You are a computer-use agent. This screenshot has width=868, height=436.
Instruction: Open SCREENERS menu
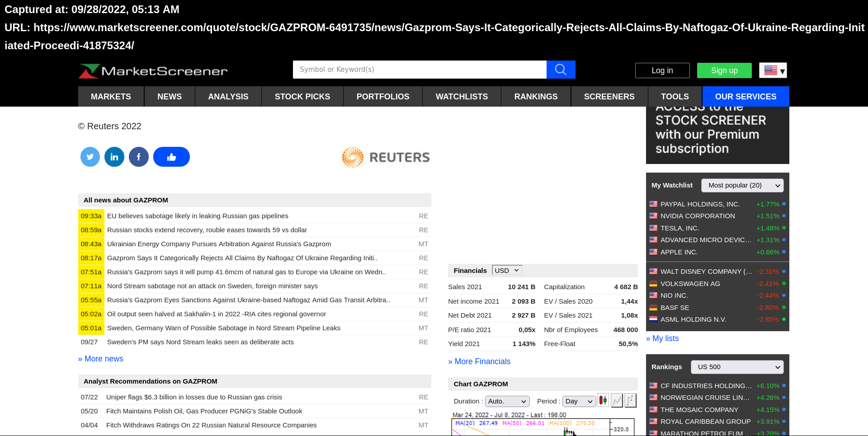point(609,97)
